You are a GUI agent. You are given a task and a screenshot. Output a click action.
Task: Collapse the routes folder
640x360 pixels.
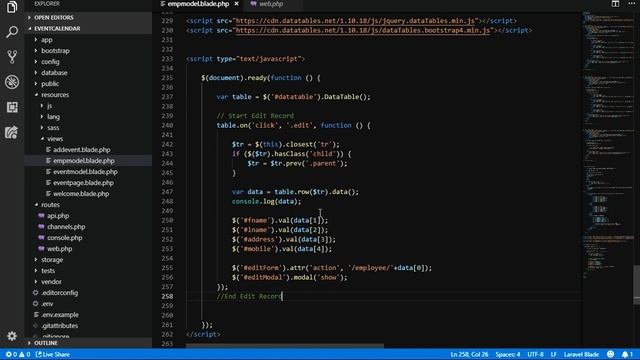coord(50,205)
